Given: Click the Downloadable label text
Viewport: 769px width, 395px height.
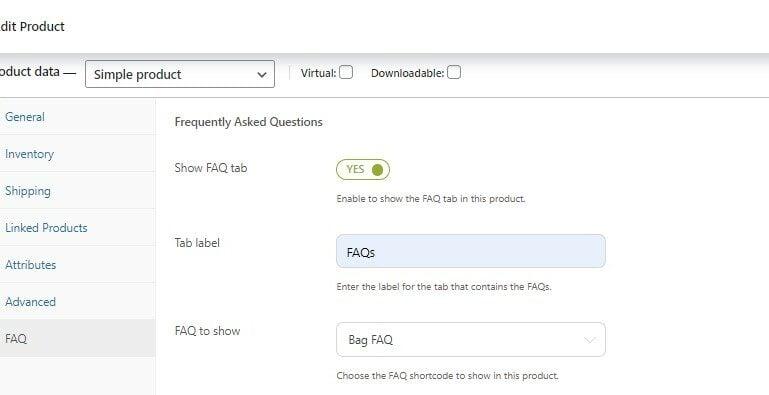Looking at the screenshot, I should click(x=408, y=73).
